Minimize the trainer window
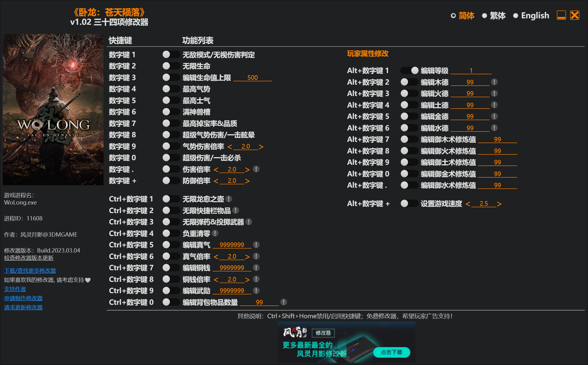 tap(561, 15)
